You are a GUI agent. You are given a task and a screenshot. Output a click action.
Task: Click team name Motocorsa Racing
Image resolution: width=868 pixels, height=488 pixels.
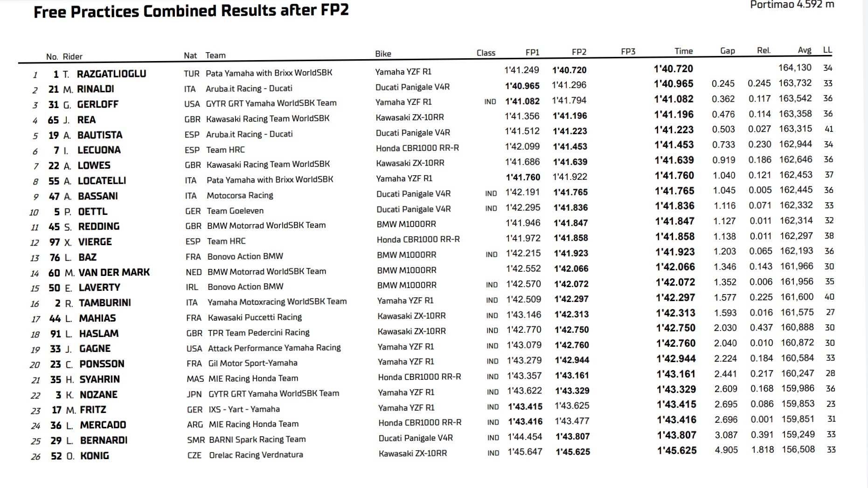pyautogui.click(x=240, y=195)
